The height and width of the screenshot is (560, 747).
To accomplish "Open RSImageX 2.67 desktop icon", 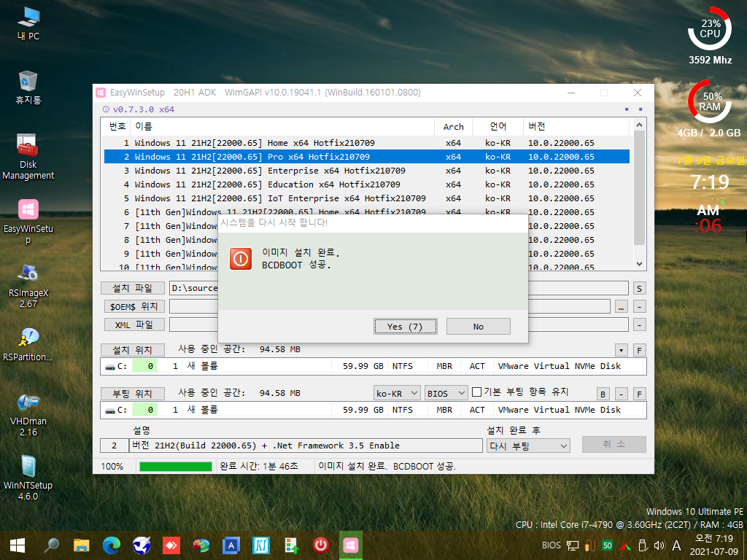I will coord(28,286).
